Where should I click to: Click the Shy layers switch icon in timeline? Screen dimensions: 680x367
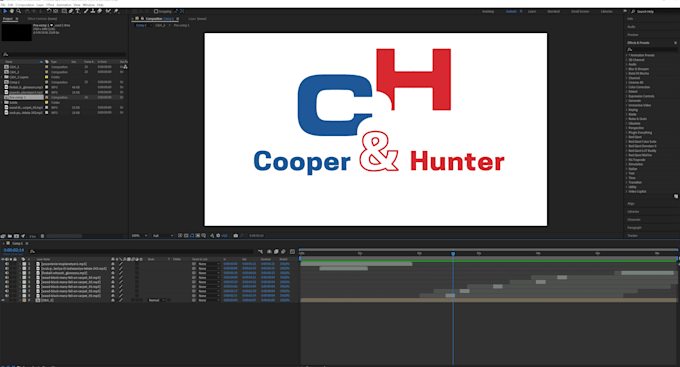[x=269, y=251]
